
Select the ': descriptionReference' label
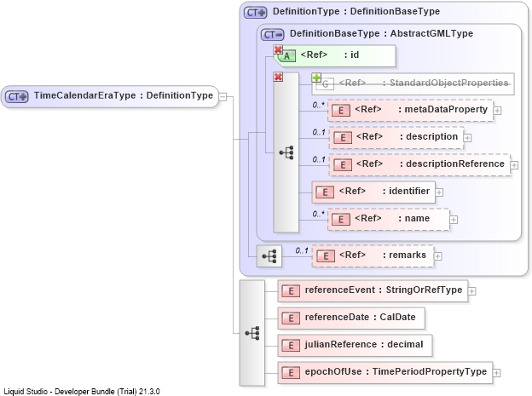(452, 164)
